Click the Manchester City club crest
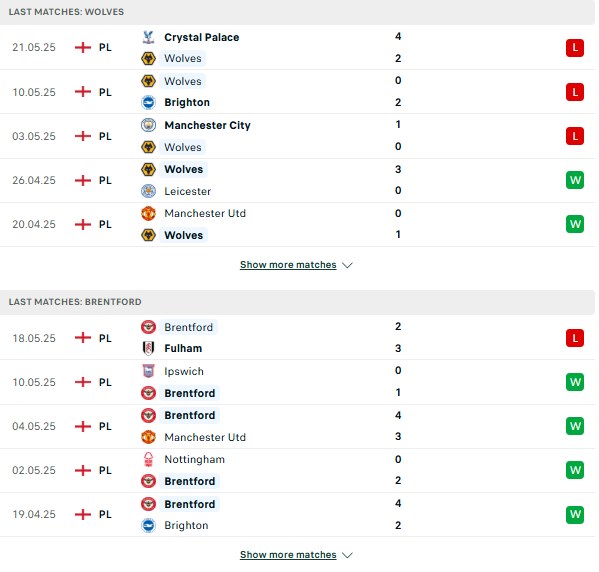 pyautogui.click(x=148, y=125)
